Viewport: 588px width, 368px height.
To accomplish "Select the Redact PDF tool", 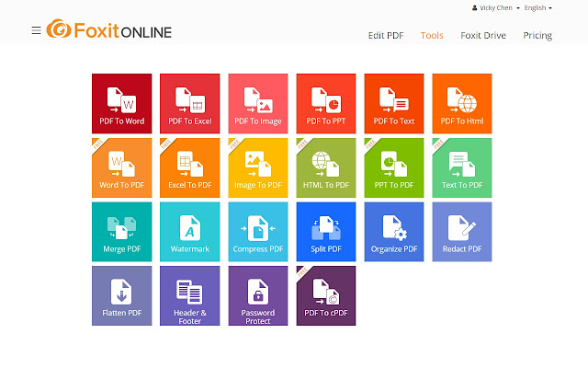I will coord(462,231).
